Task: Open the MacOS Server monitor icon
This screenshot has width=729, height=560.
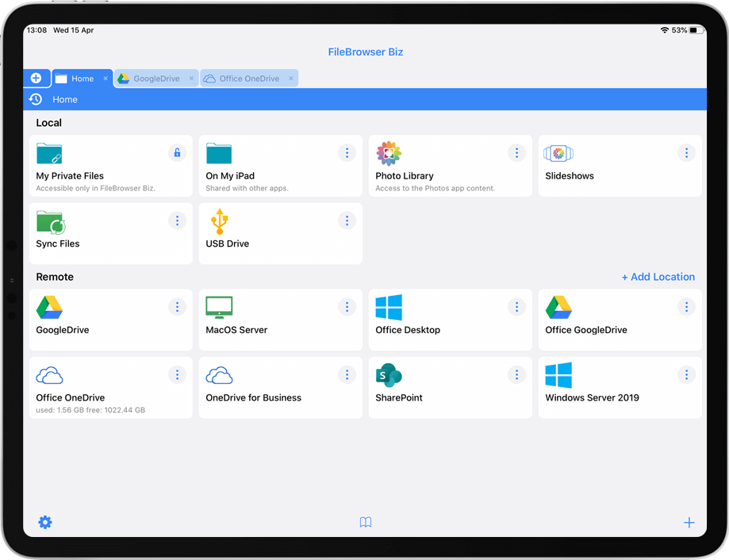Action: pyautogui.click(x=219, y=307)
